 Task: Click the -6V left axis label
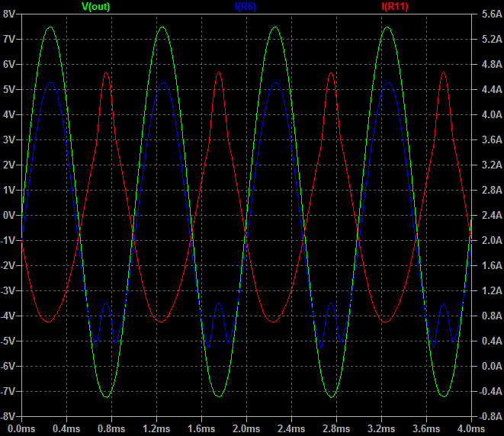8,366
